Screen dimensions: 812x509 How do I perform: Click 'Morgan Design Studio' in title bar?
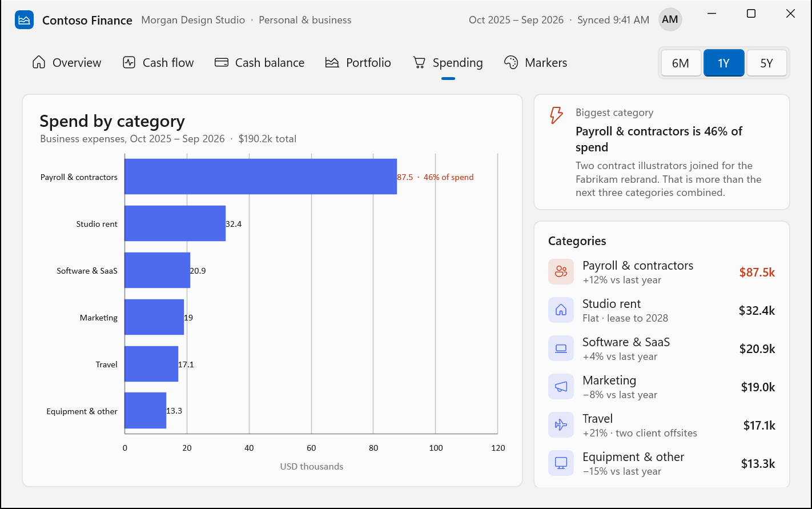[x=193, y=20]
